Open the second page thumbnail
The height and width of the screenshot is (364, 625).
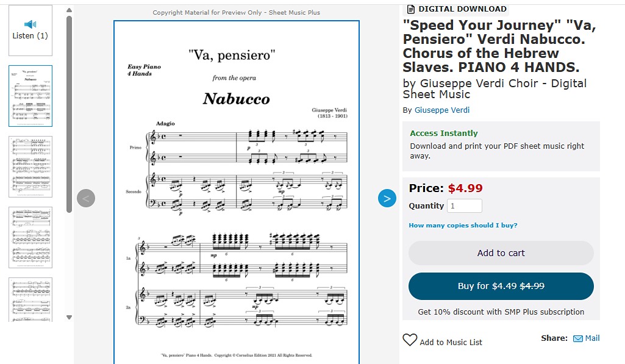[x=30, y=166]
